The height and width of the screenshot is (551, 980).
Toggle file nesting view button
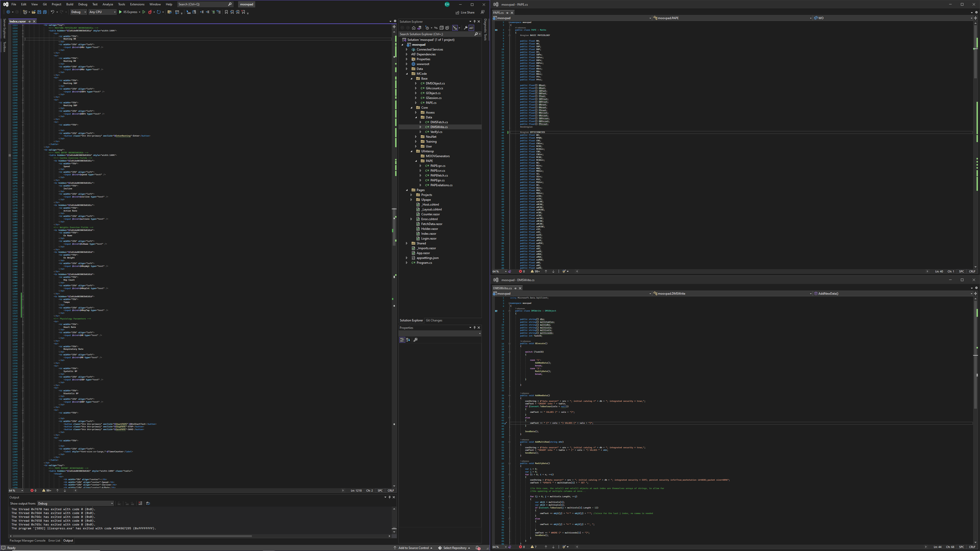(x=455, y=28)
